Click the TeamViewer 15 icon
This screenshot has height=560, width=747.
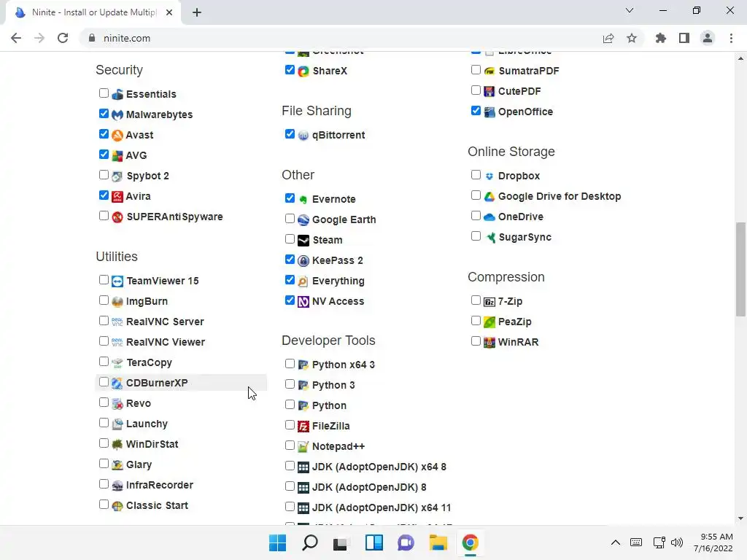click(x=117, y=281)
